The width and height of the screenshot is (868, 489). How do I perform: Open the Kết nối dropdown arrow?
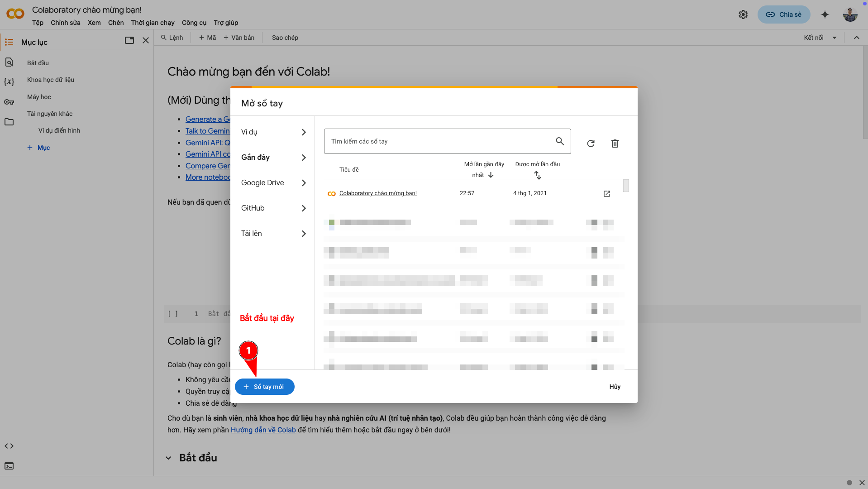[x=835, y=38]
